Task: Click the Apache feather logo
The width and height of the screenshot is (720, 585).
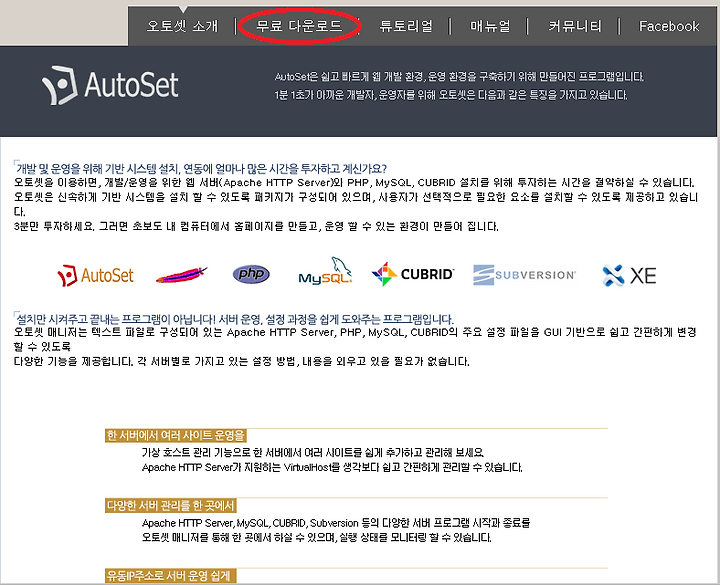Action: click(x=182, y=275)
